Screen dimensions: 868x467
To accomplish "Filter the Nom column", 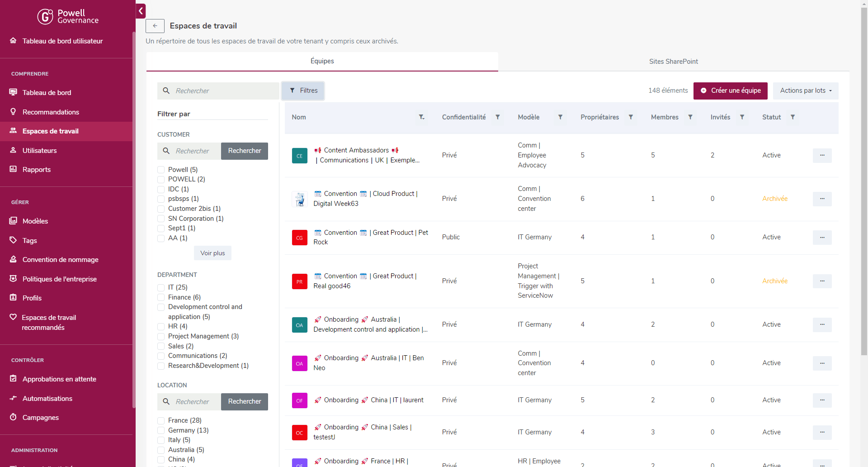I will click(421, 117).
